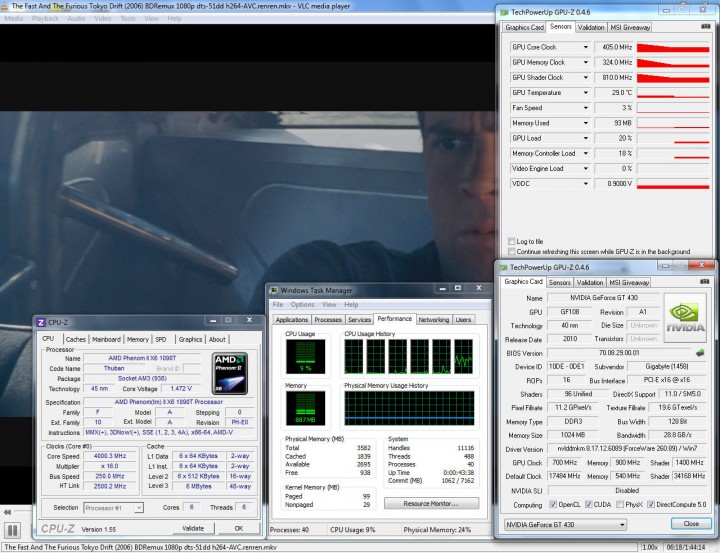The width and height of the screenshot is (720, 553).
Task: Toggle the PhysX computing checkbox
Action: (620, 504)
